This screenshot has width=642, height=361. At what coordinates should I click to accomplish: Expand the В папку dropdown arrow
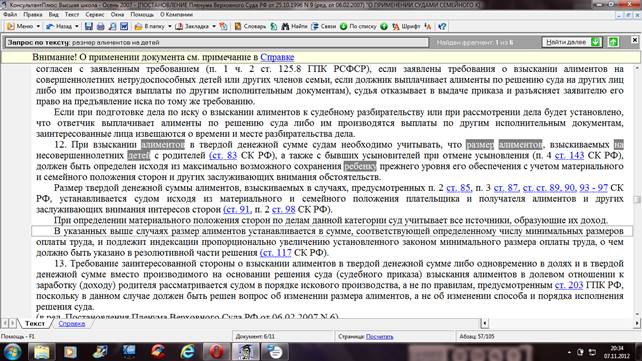pos(170,26)
